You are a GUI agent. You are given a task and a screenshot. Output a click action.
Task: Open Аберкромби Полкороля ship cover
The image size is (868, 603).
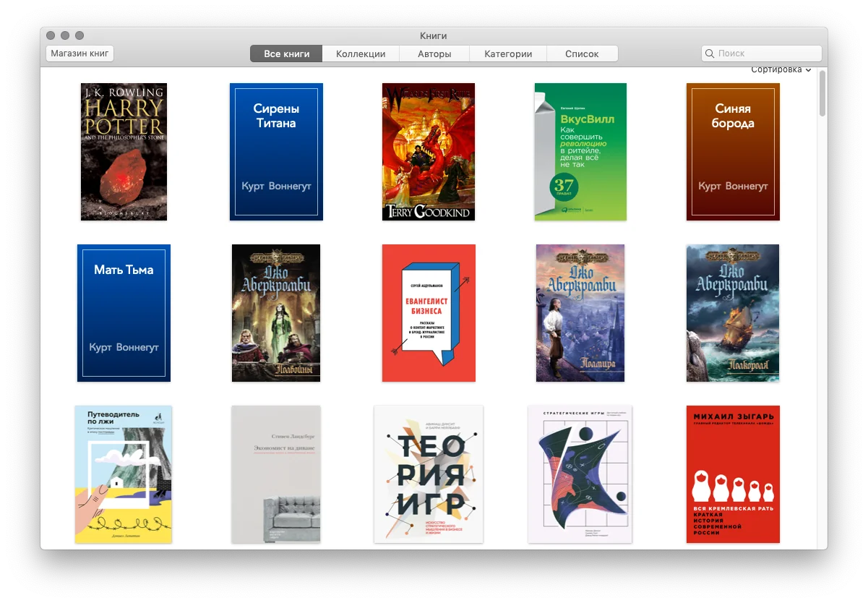click(x=733, y=313)
